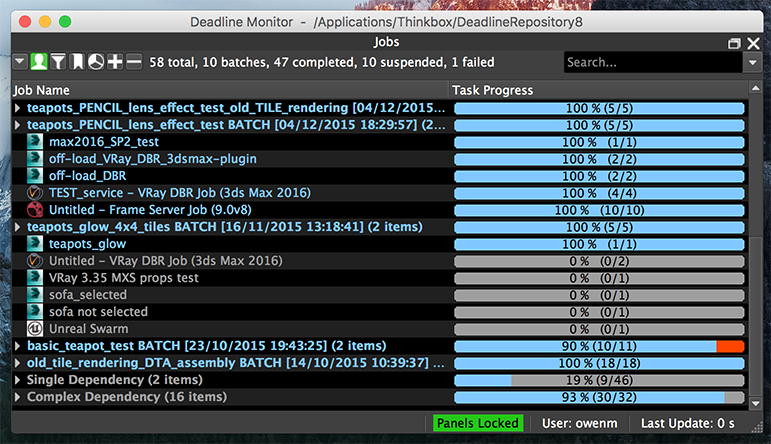771x444 pixels.
Task: Click the scrollbar down arrow
Action: (755, 404)
